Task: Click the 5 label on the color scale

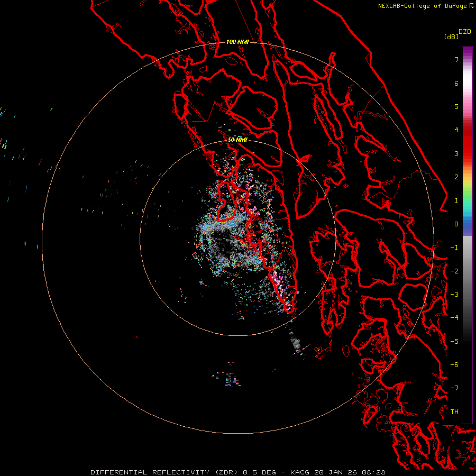Action: [456, 106]
